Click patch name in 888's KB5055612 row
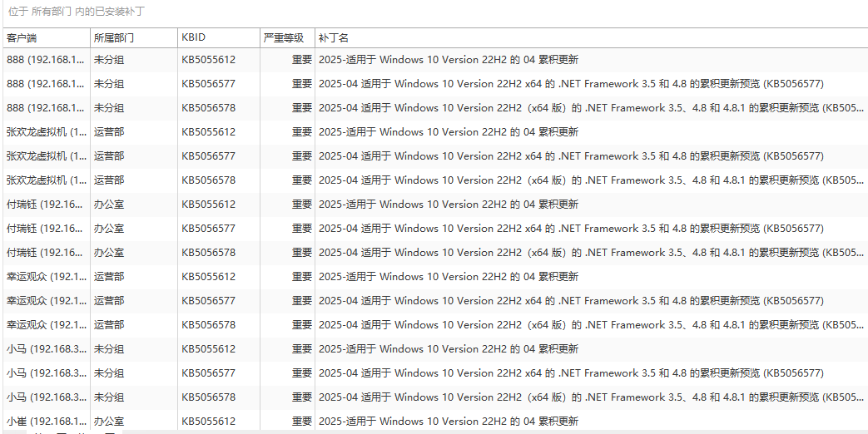Image resolution: width=868 pixels, height=434 pixels. click(449, 60)
